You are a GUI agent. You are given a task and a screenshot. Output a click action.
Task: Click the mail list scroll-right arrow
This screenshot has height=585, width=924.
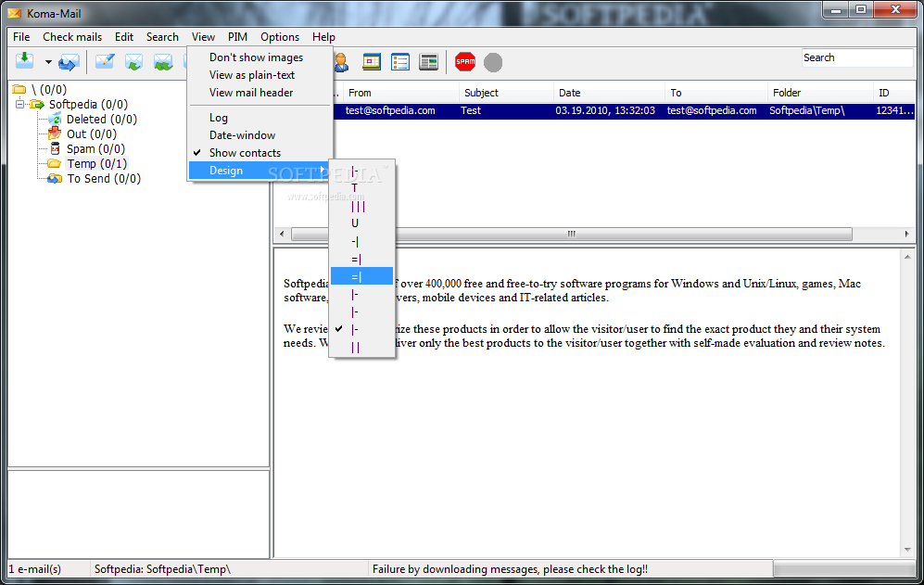coord(906,234)
